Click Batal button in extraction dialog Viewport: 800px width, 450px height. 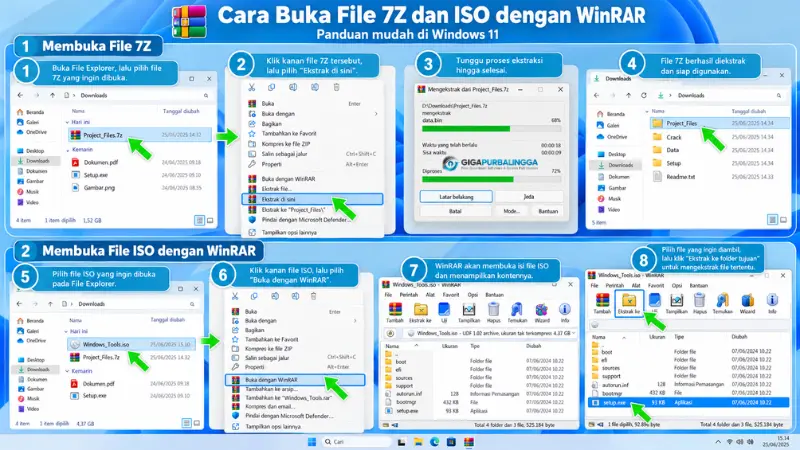tap(455, 211)
